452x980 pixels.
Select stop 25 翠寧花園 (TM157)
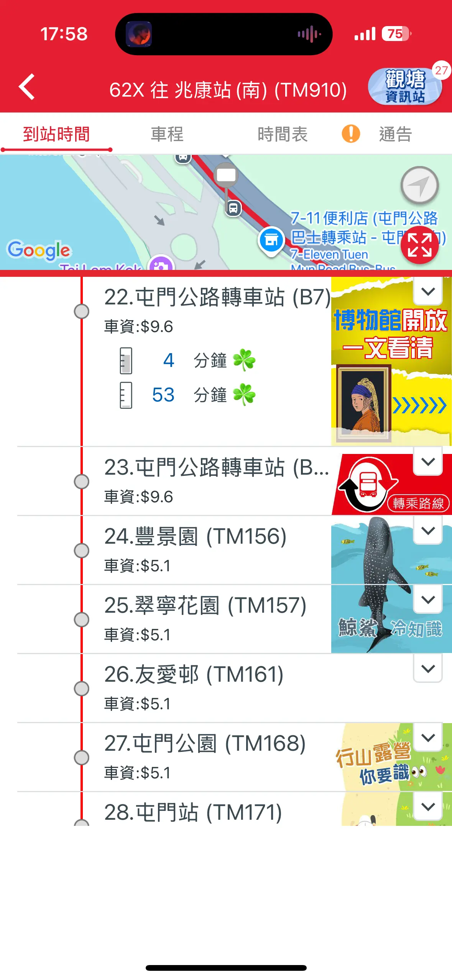click(x=205, y=605)
